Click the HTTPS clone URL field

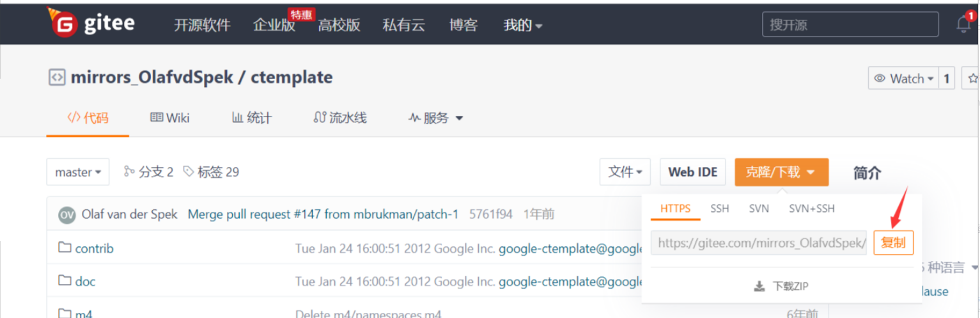[x=759, y=243]
